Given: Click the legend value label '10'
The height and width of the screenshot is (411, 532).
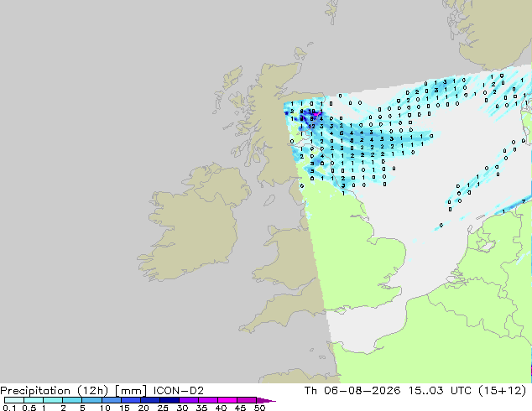Looking at the screenshot, I should click(105, 408).
